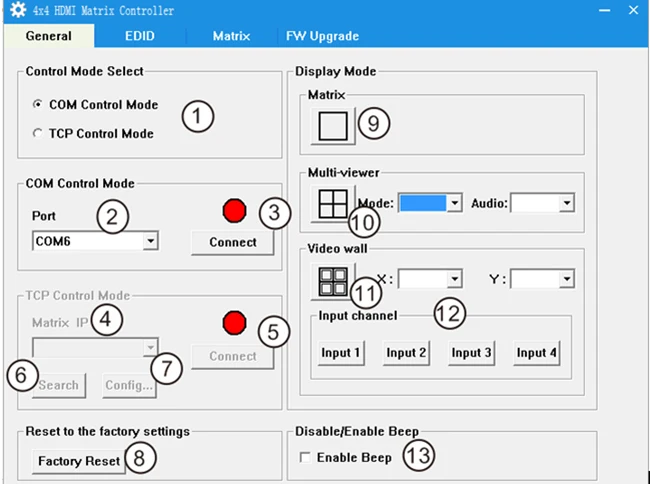Expand the Video wall X dropdown
Image resolution: width=650 pixels, height=484 pixels.
(430, 279)
